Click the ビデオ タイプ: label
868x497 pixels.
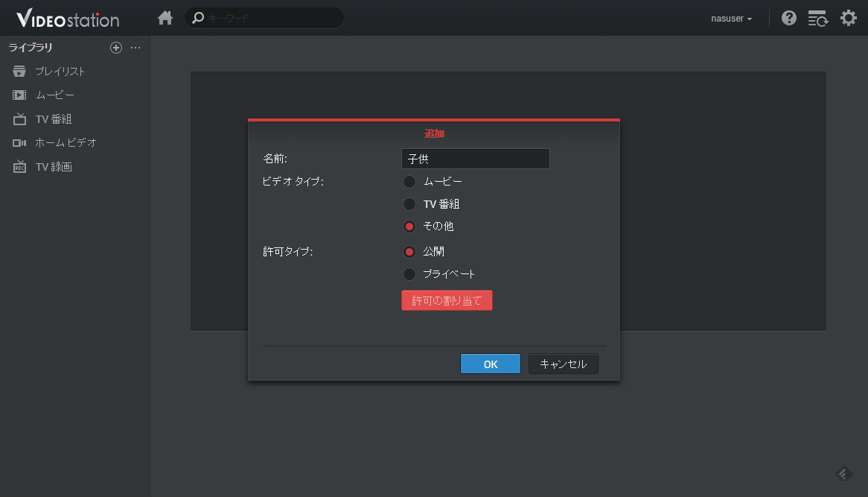[x=293, y=181]
